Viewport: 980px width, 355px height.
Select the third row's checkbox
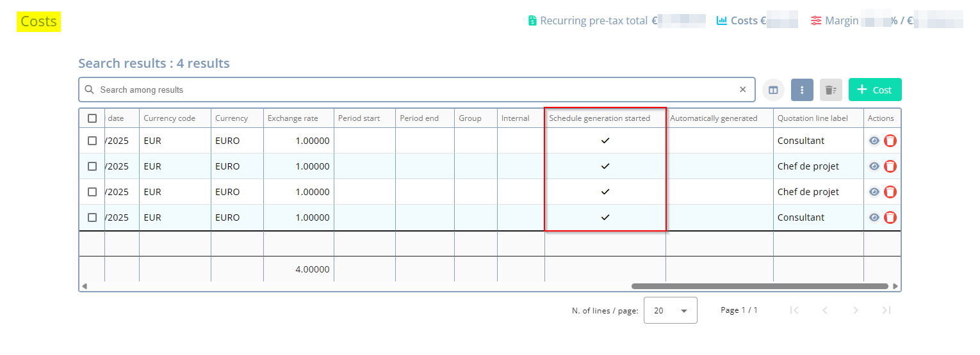point(92,192)
